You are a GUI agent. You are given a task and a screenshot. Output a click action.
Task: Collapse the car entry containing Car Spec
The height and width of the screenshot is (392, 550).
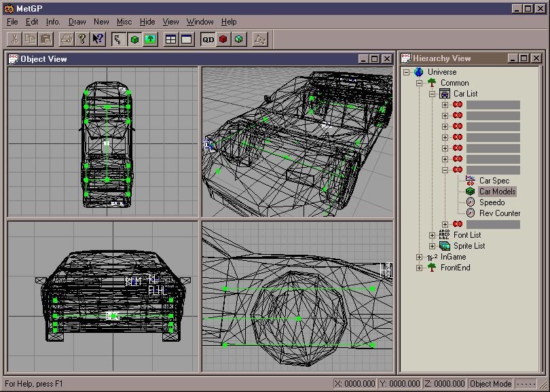tap(445, 171)
